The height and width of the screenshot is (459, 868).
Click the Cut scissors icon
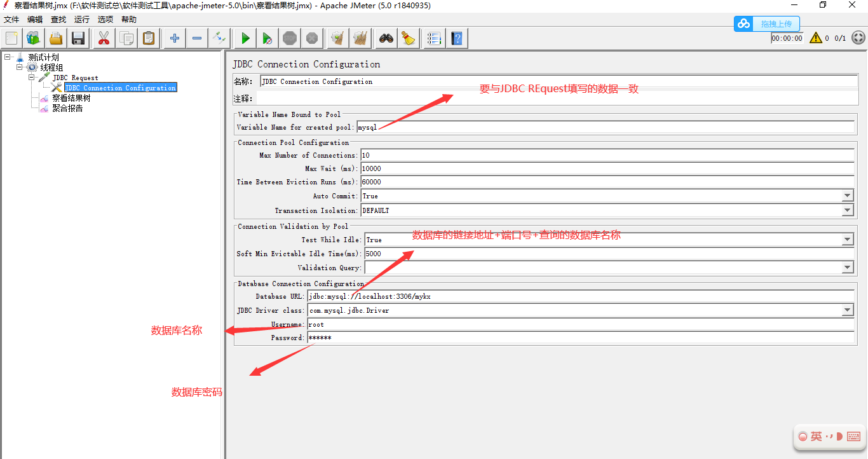pyautogui.click(x=104, y=38)
